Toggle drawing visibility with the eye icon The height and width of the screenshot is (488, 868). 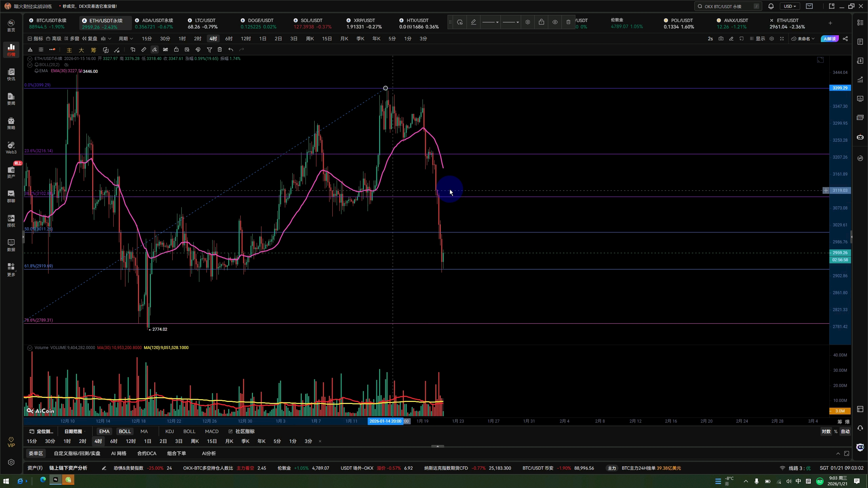tap(555, 22)
